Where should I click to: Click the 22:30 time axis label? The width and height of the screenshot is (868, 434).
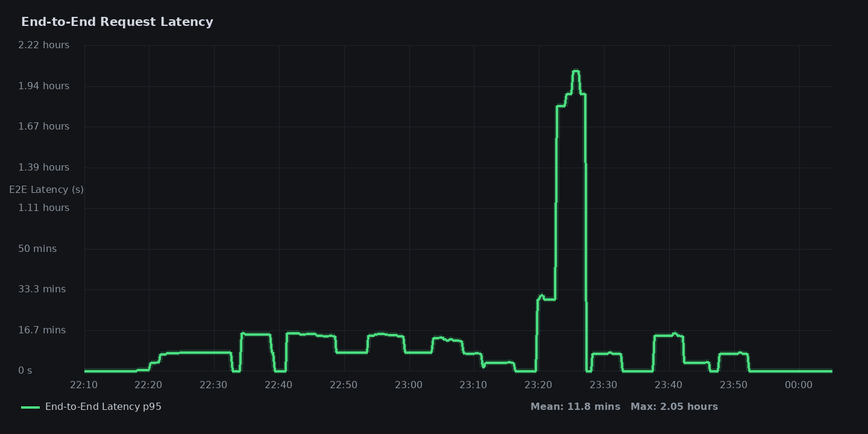pos(213,385)
